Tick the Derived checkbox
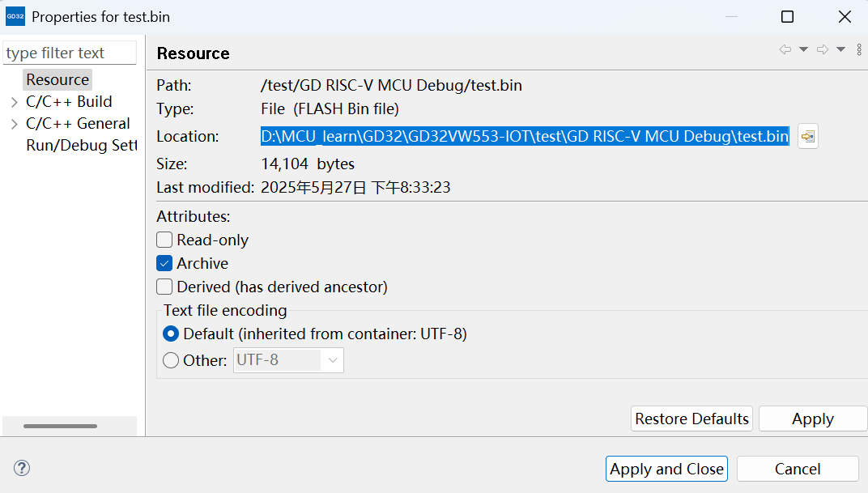The width and height of the screenshot is (868, 493). (164, 287)
